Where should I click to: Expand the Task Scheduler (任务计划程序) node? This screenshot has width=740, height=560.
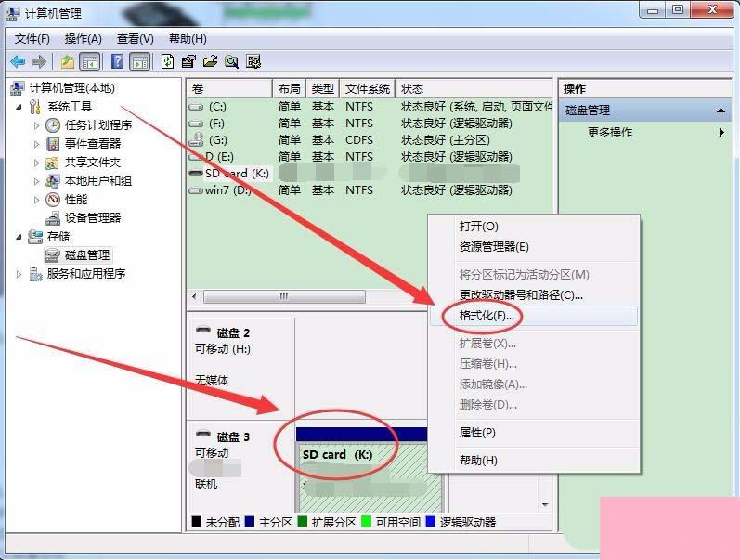tap(36, 125)
